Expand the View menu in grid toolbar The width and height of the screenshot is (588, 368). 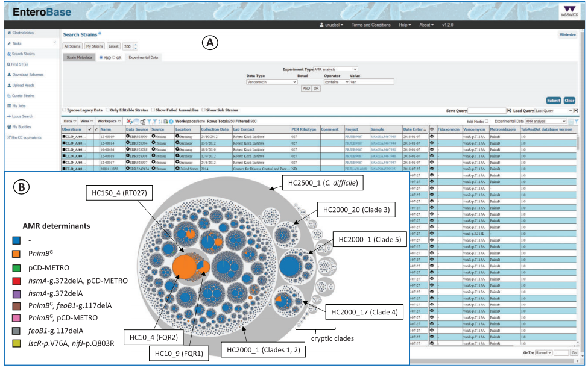click(87, 121)
